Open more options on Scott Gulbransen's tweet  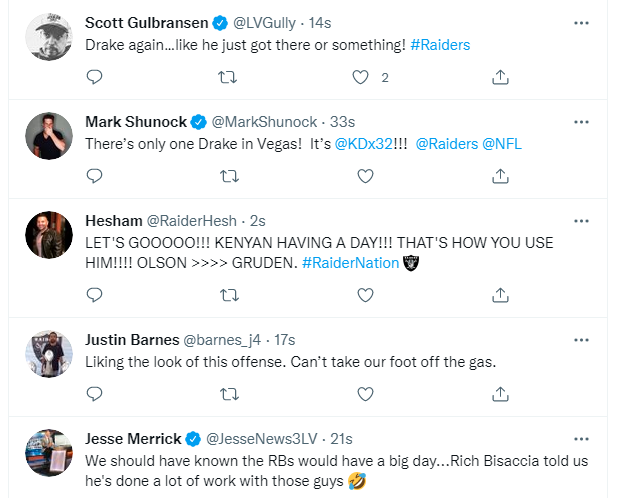[x=581, y=23]
